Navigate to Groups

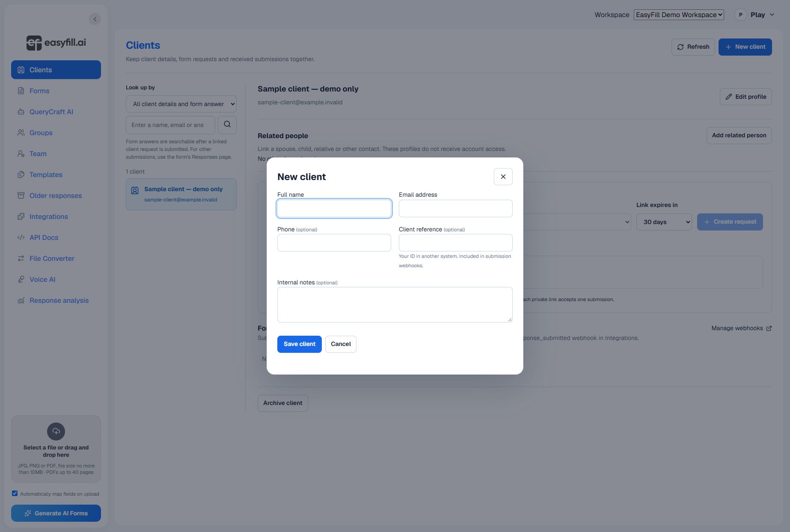56,133
